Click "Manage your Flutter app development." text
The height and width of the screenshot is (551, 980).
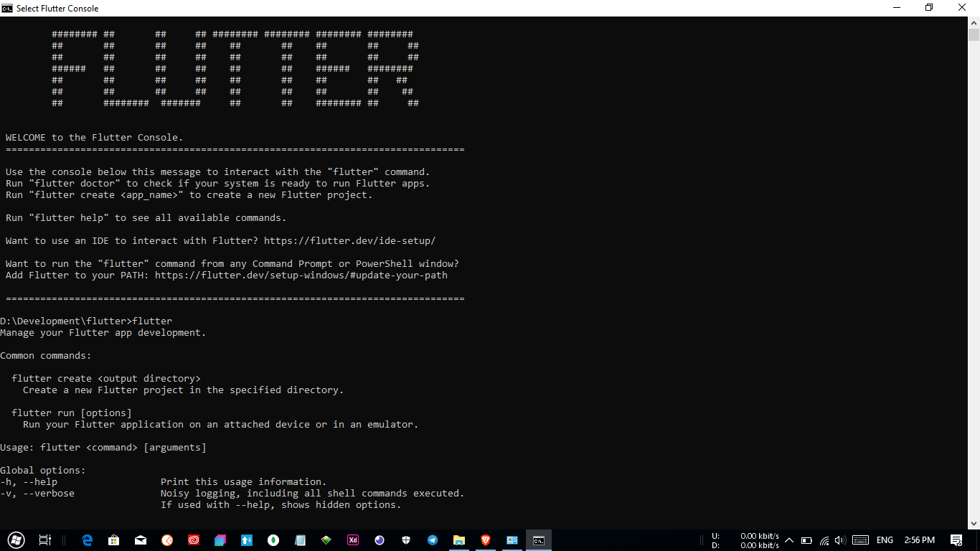pos(103,333)
